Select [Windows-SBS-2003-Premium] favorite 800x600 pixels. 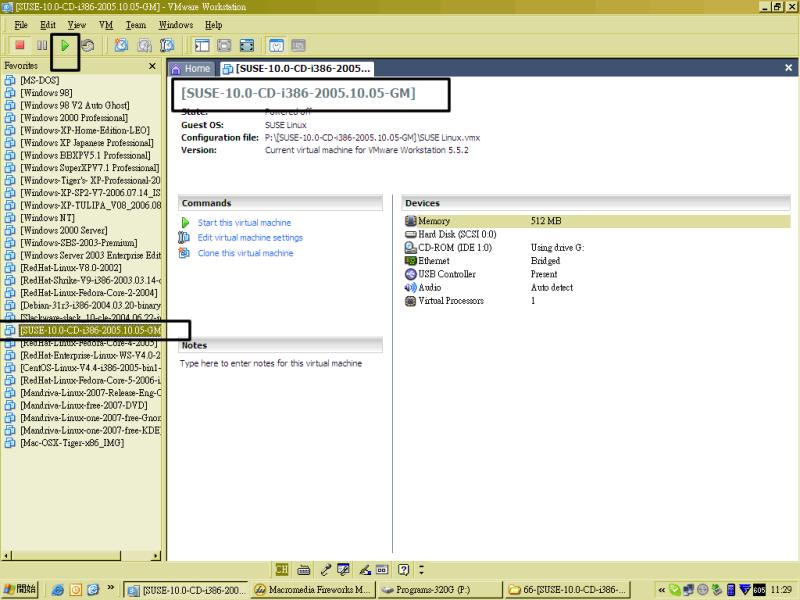pos(78,243)
